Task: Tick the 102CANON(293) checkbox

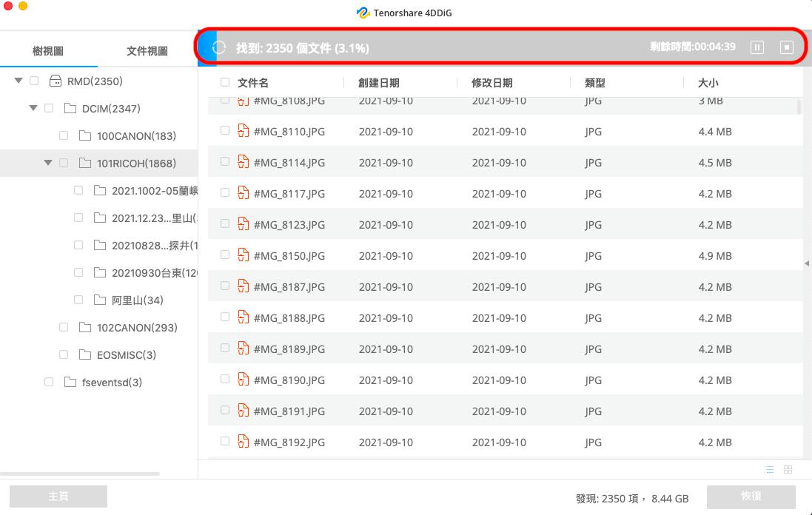Action: pyautogui.click(x=64, y=327)
